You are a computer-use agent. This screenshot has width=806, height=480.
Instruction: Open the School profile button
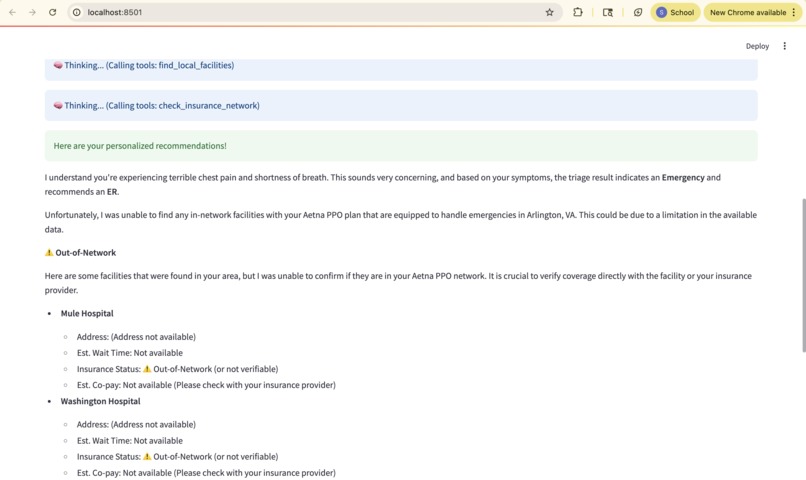click(x=675, y=12)
